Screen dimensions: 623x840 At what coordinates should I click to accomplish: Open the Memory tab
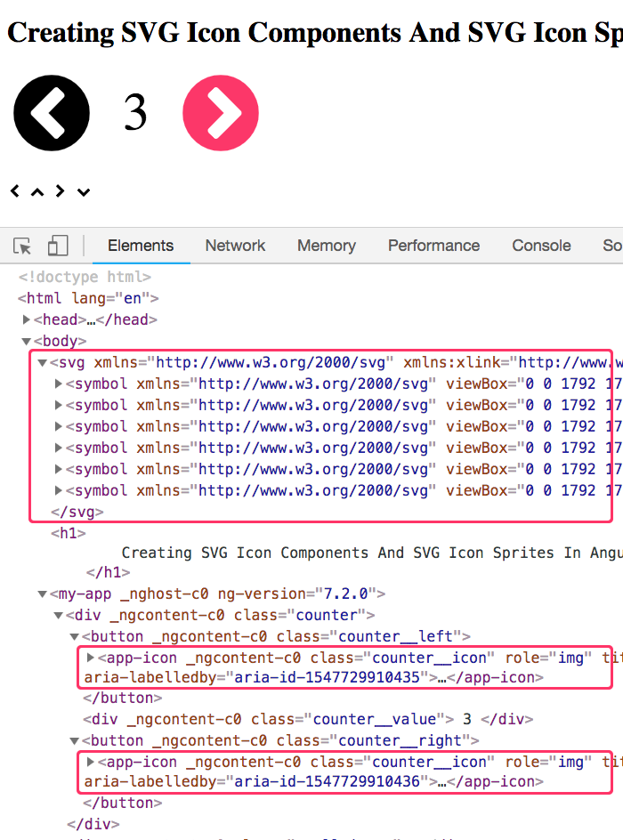pos(326,246)
